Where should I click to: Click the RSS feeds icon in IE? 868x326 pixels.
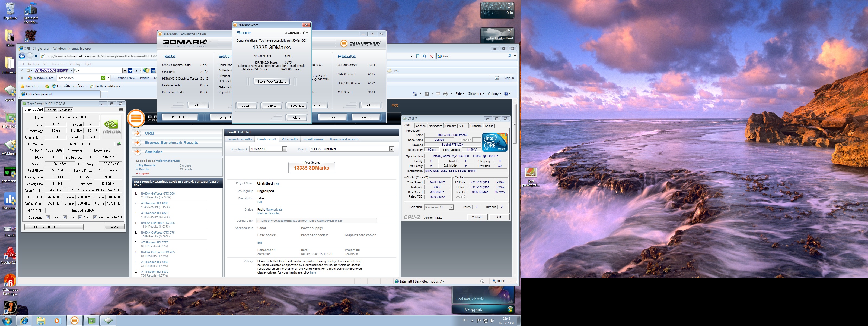[x=427, y=94]
